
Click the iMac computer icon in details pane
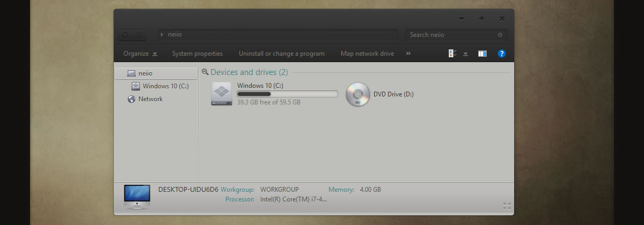coord(136,197)
